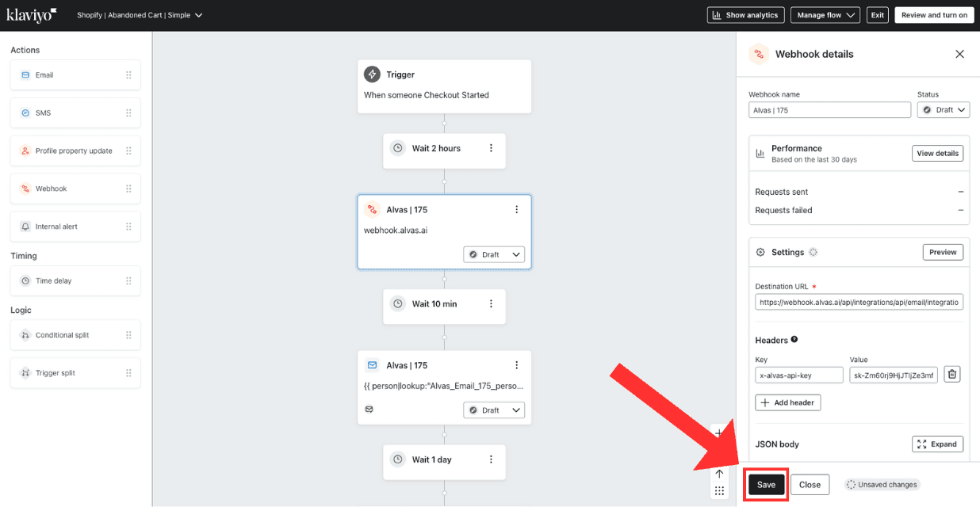Click the Exit button
The image size is (980, 507).
pos(877,15)
